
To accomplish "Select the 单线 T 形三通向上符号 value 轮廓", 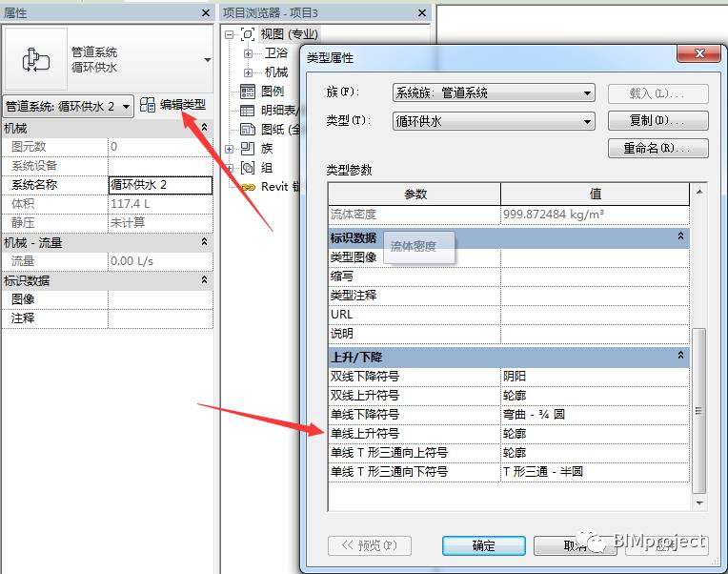I will pos(595,452).
